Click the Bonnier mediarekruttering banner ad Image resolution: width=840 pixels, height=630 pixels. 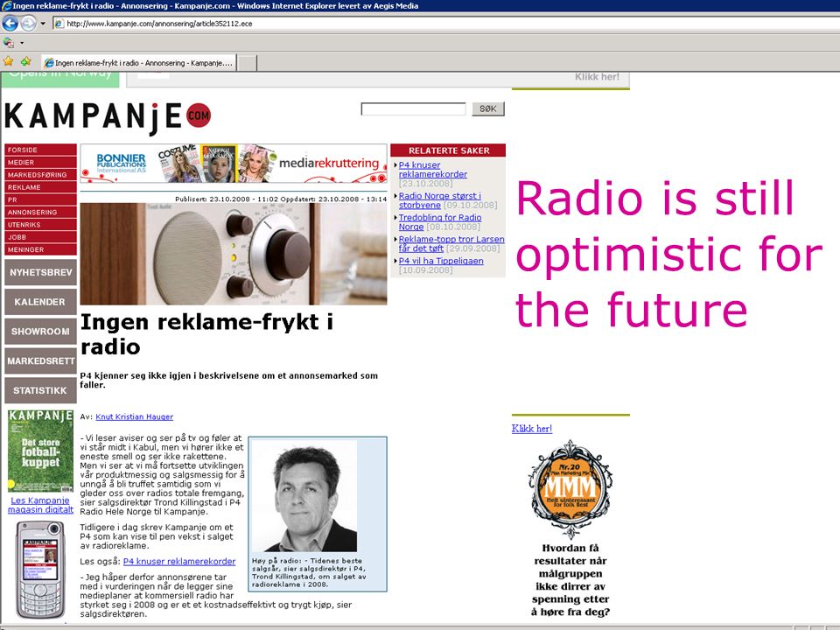pyautogui.click(x=234, y=164)
